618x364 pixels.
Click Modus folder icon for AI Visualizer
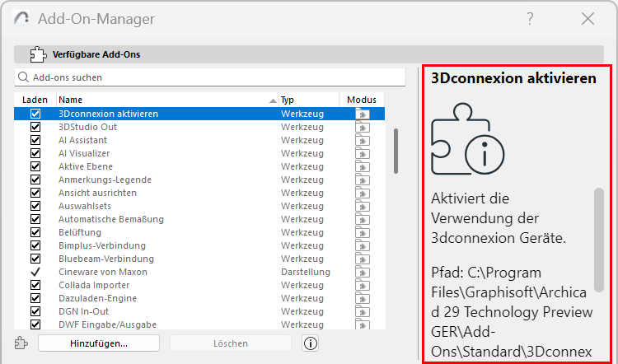[x=363, y=153]
